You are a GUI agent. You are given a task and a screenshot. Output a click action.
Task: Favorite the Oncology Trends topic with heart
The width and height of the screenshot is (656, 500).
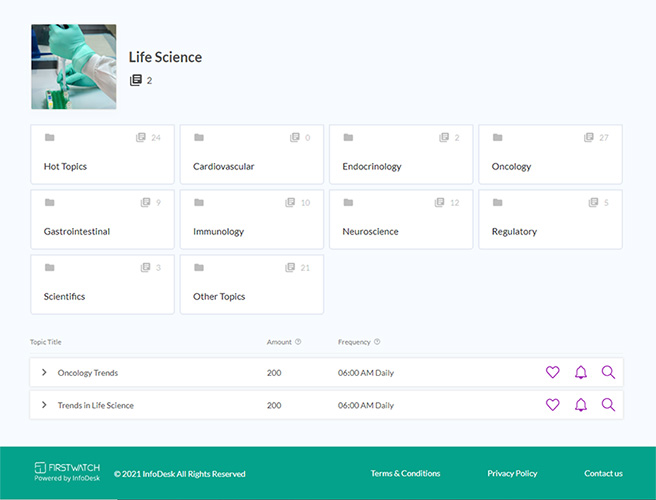552,372
